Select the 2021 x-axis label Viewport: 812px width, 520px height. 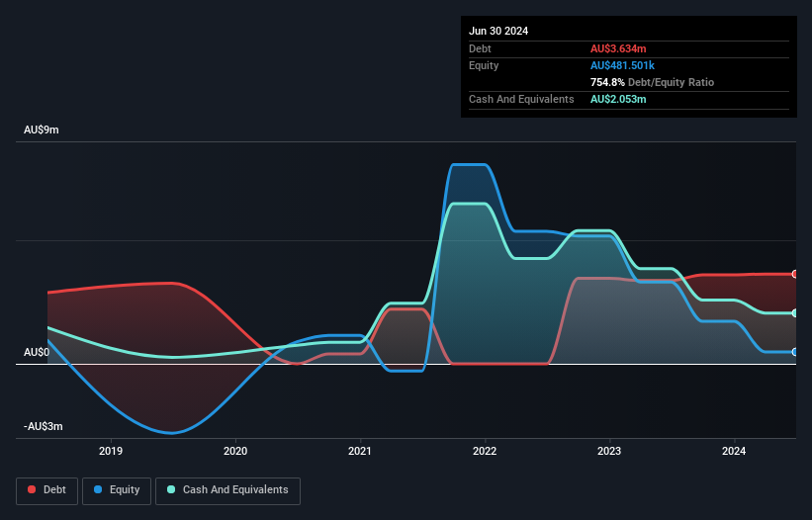360,451
